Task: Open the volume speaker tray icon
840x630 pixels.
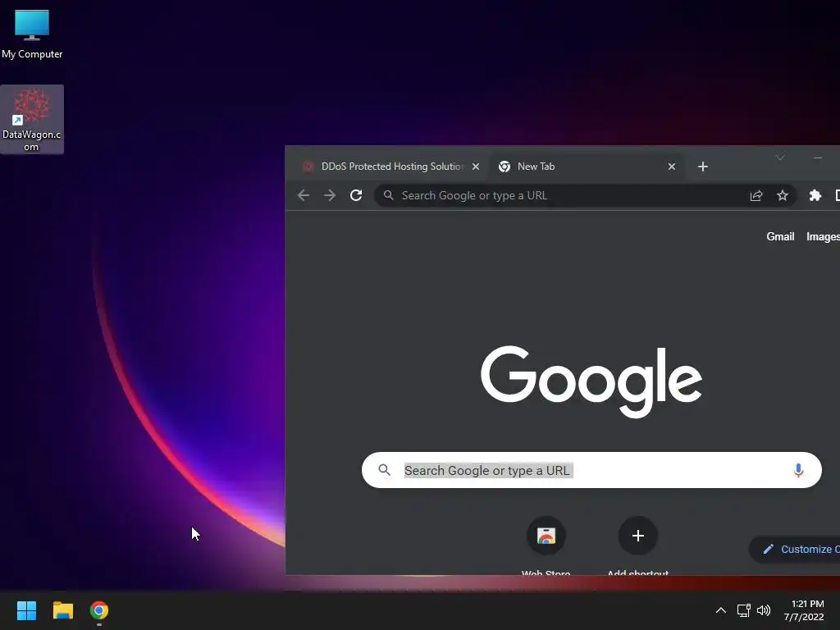Action: pyautogui.click(x=764, y=610)
